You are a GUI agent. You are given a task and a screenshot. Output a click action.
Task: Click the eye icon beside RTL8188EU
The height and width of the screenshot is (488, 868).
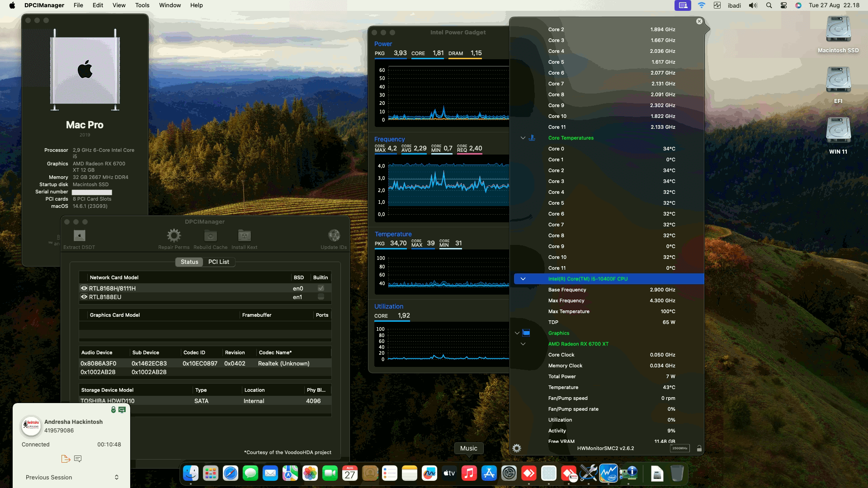pyautogui.click(x=84, y=297)
